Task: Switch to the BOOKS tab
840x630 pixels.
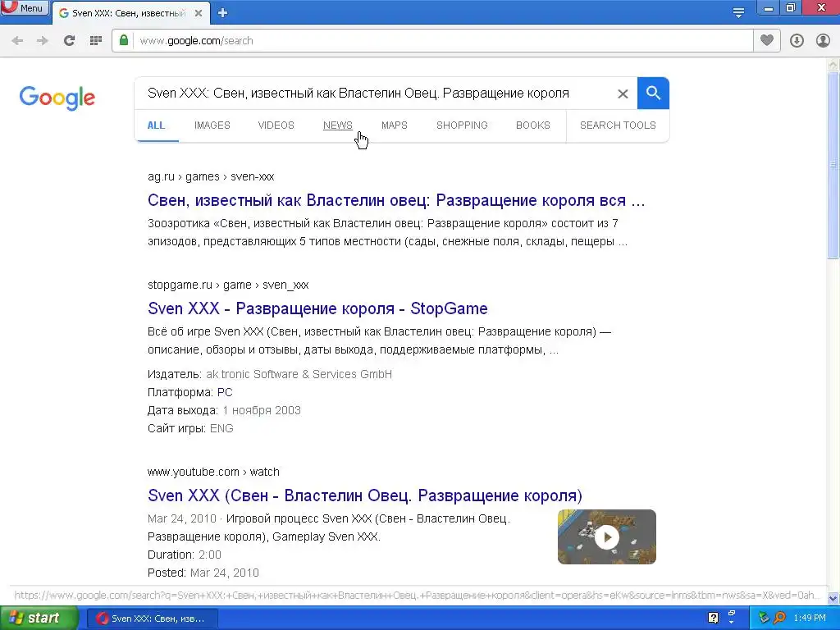Action: (532, 126)
